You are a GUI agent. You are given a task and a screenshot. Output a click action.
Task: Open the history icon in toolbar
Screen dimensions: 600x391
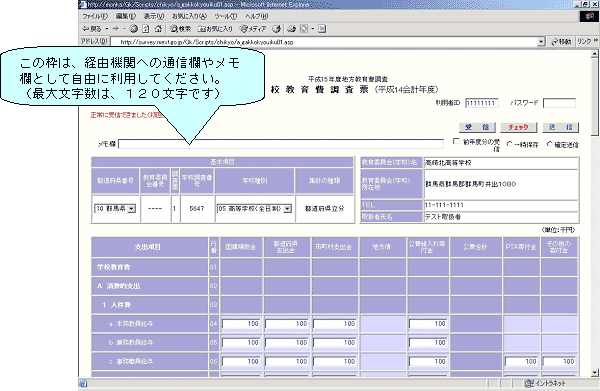[276, 29]
